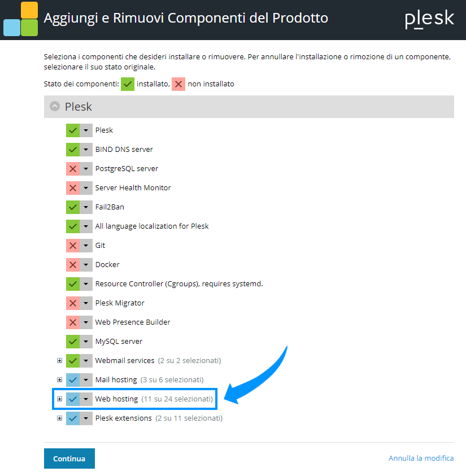Expand the Plesk extensions tree node
The image size is (466, 476).
pos(59,418)
